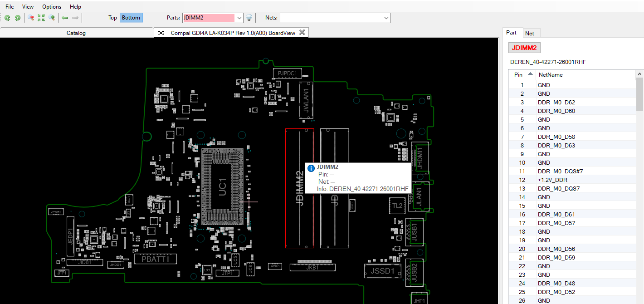Click the green back arrow icon
The image size is (644, 304).
(x=65, y=18)
